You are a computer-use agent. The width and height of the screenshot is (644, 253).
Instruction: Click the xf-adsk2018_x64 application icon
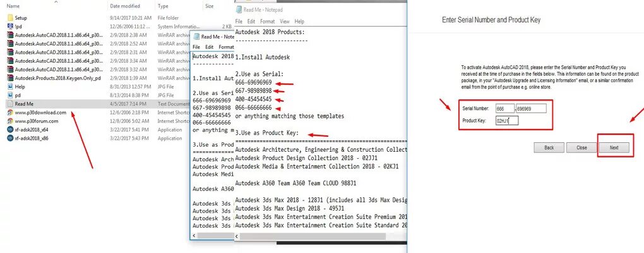(10, 130)
